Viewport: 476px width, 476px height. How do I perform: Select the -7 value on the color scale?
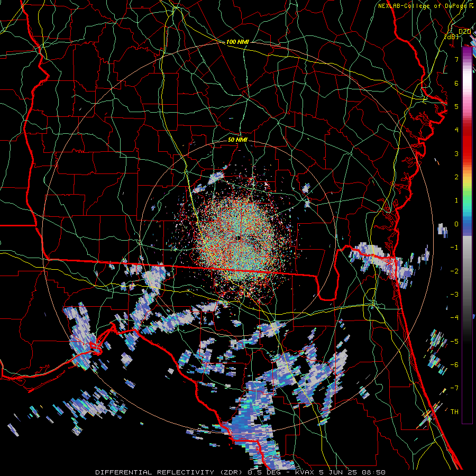click(x=454, y=388)
